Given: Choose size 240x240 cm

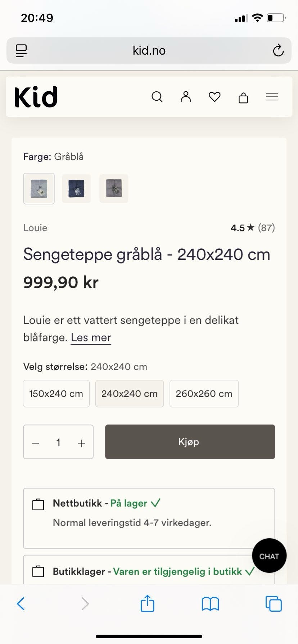Looking at the screenshot, I should coord(130,394).
